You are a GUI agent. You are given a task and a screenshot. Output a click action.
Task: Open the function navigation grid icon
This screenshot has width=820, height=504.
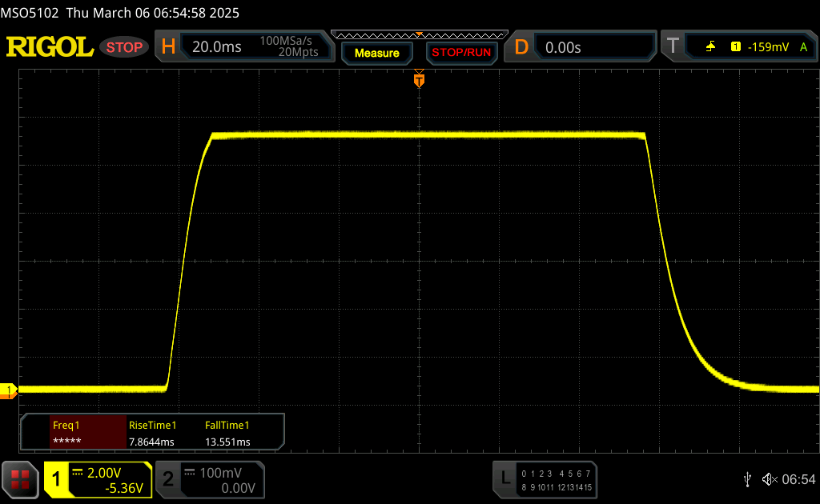coord(21,479)
